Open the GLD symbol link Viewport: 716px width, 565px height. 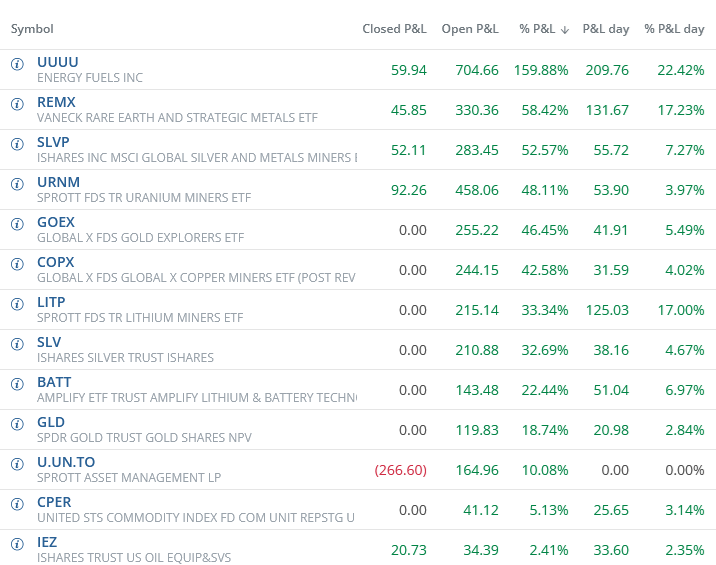[51, 422]
